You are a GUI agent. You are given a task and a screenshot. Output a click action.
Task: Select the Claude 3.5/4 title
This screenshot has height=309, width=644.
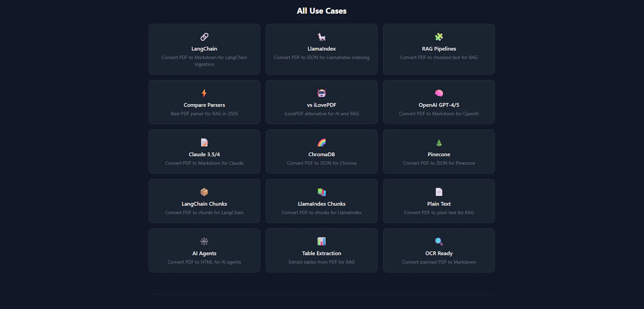tap(204, 155)
